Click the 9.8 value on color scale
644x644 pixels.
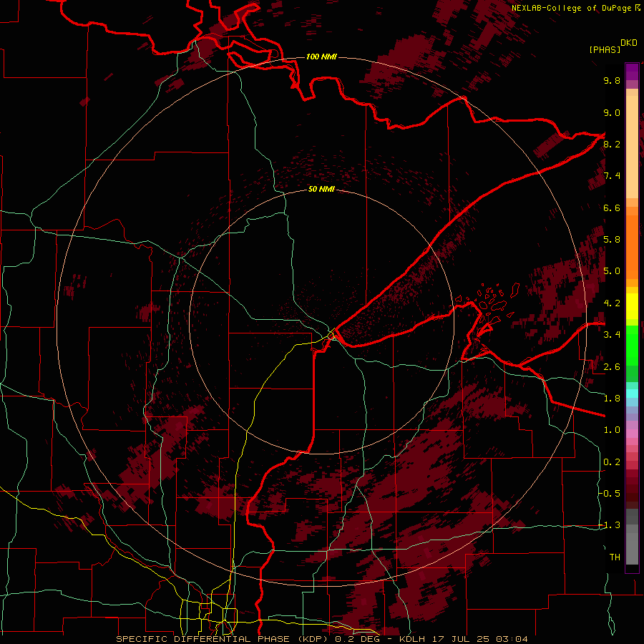(612, 80)
